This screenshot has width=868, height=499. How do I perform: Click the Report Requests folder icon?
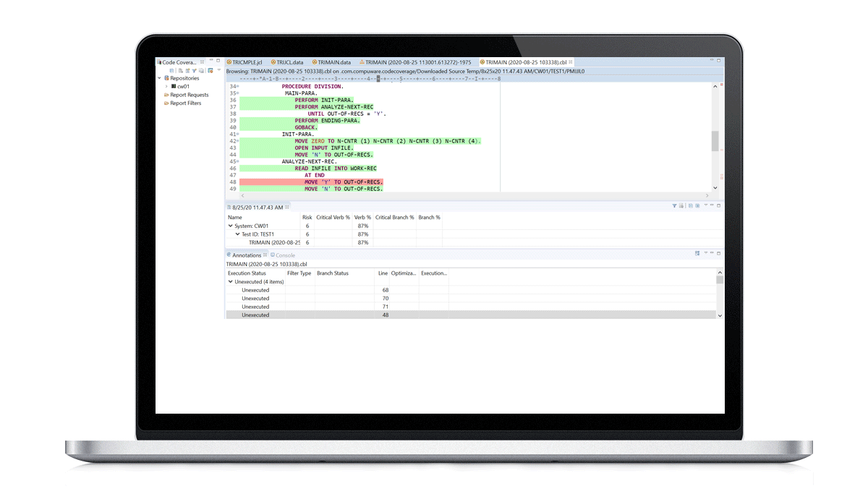[x=167, y=95]
